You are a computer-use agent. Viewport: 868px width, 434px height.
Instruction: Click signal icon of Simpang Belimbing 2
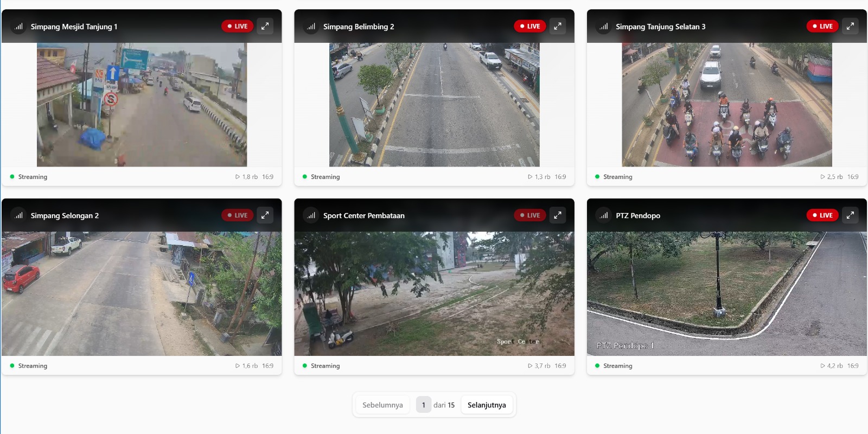pyautogui.click(x=311, y=26)
